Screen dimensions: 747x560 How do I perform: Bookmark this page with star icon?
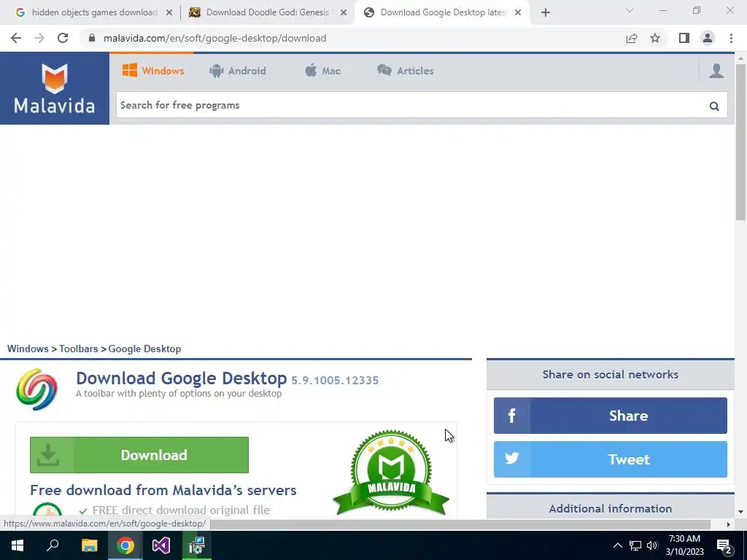pyautogui.click(x=655, y=38)
